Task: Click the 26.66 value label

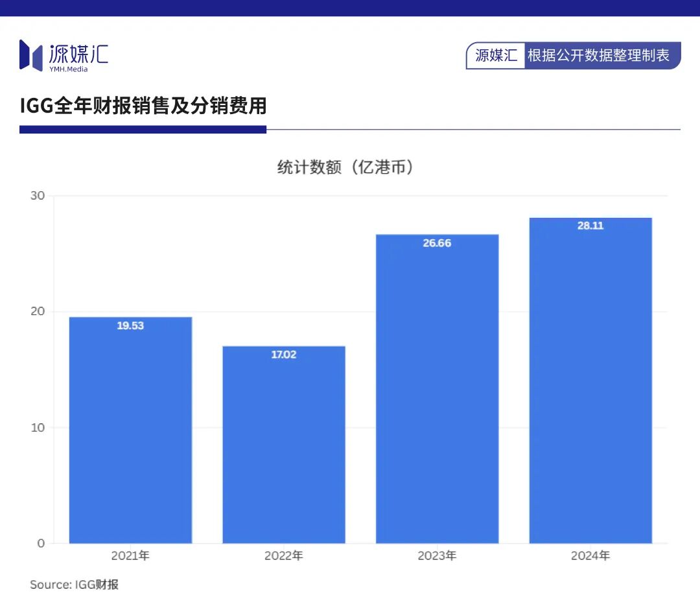Action: tap(437, 243)
